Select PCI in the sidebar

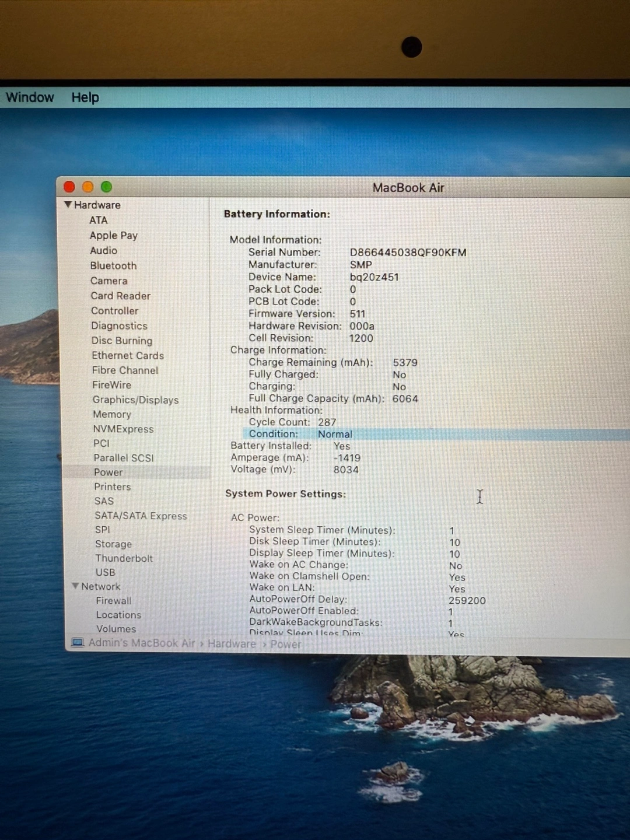tap(101, 443)
